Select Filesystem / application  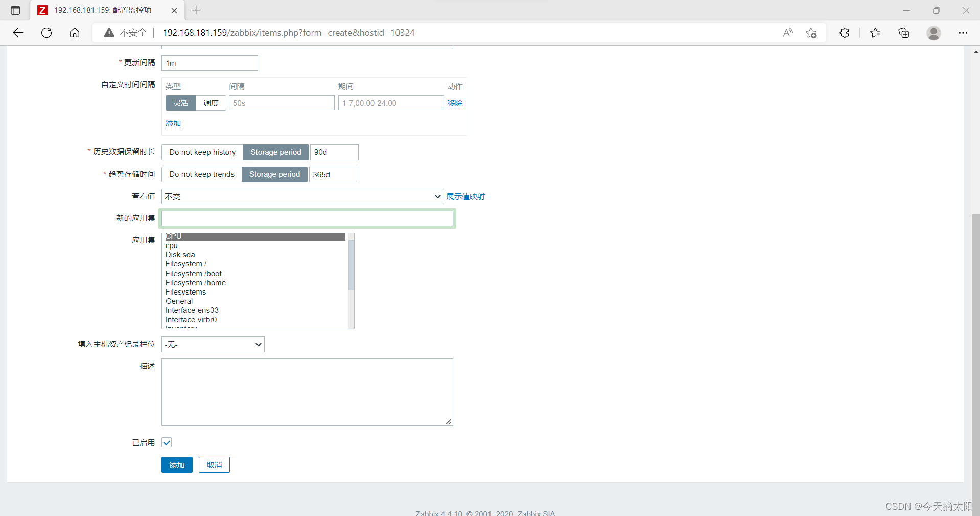255,264
